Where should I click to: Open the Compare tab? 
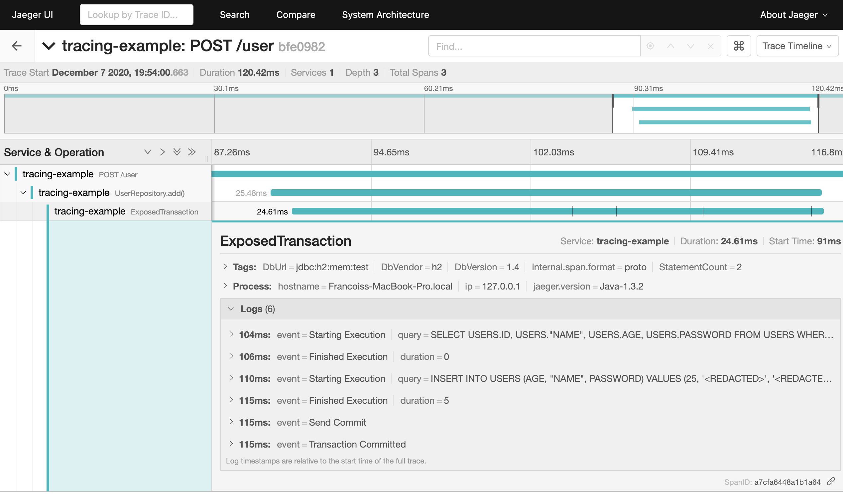(296, 15)
